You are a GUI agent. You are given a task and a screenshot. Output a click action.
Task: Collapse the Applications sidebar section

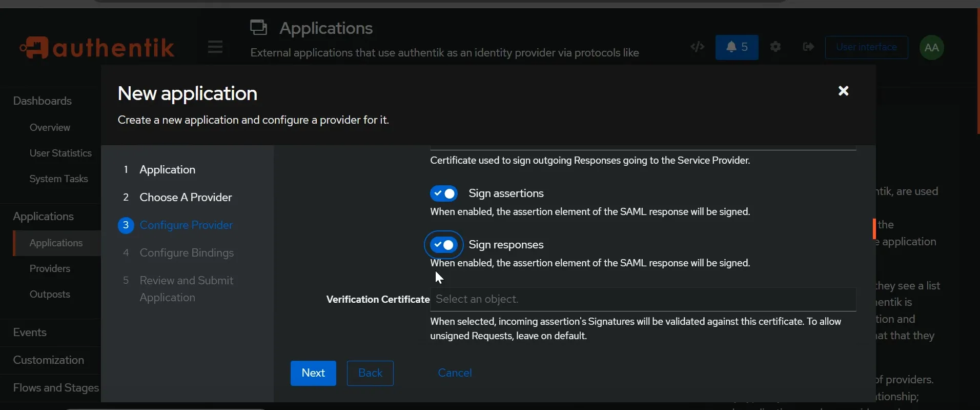point(44,217)
